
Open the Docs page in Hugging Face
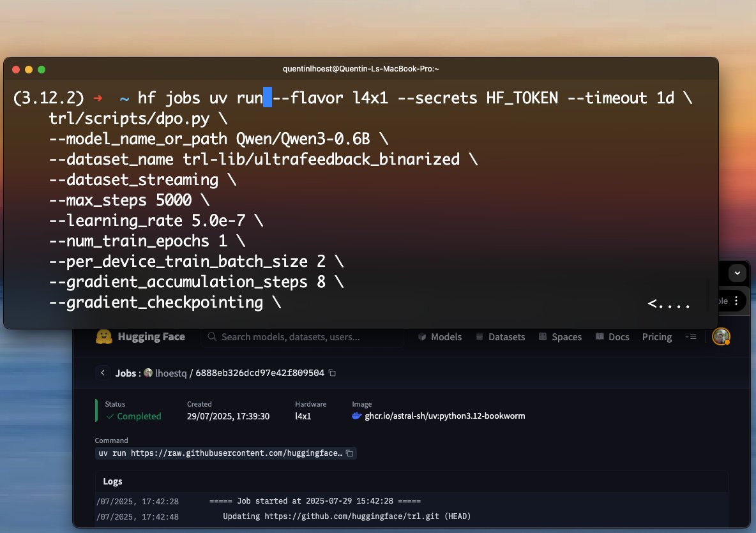612,337
